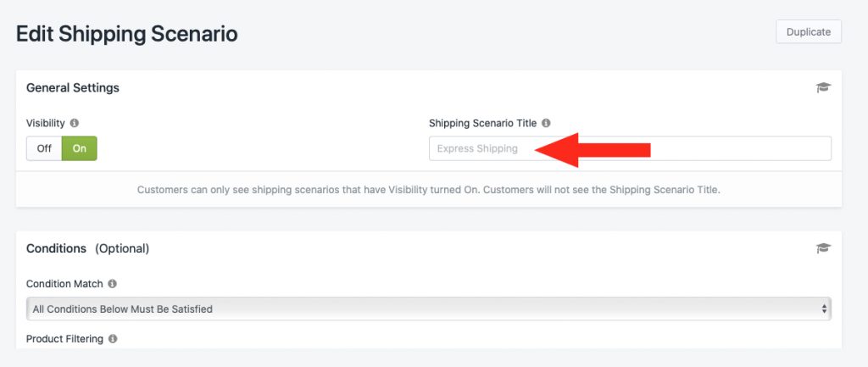Open the Conditions graduation cap help icon
The width and height of the screenshot is (868, 367).
(823, 248)
